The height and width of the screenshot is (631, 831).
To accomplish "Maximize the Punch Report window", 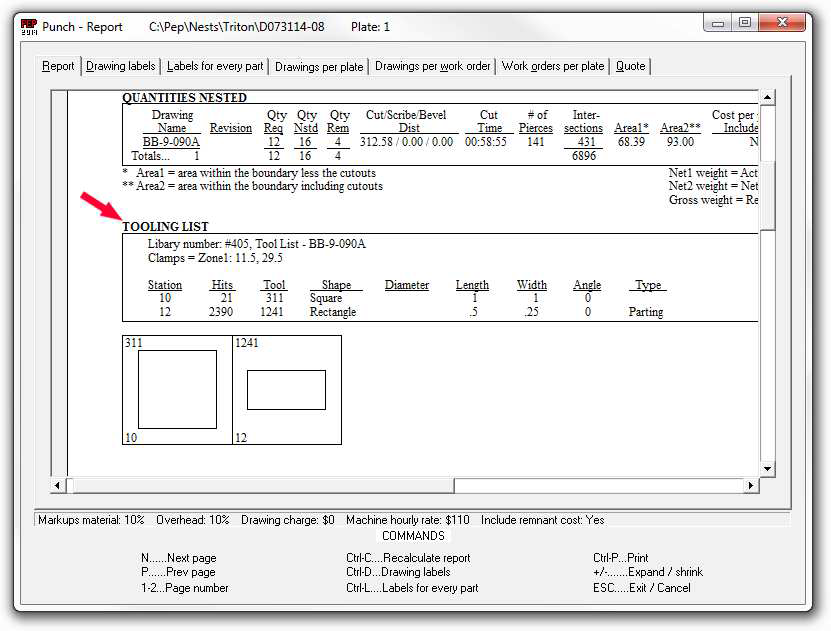I will click(745, 22).
